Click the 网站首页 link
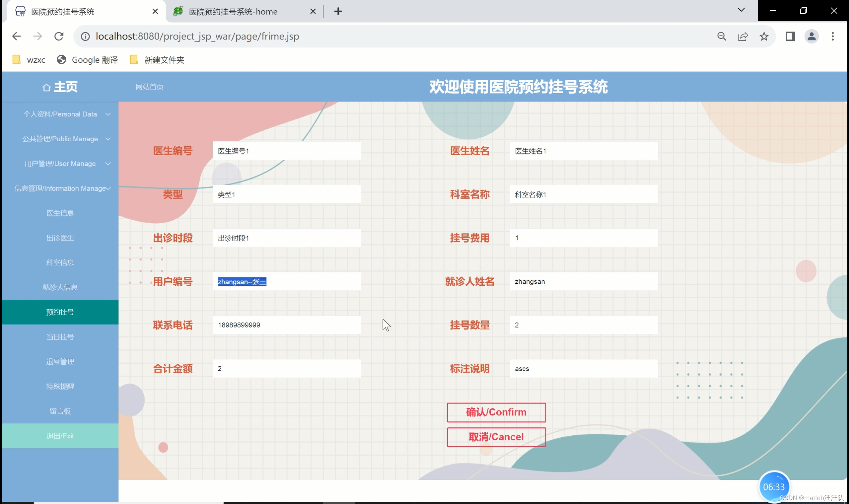849x504 pixels. click(x=149, y=87)
